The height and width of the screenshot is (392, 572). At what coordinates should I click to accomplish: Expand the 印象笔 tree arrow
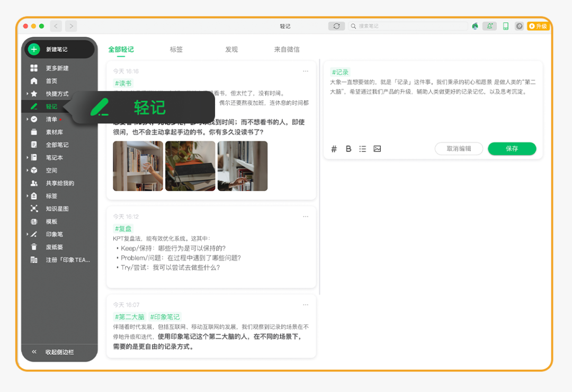coord(27,234)
